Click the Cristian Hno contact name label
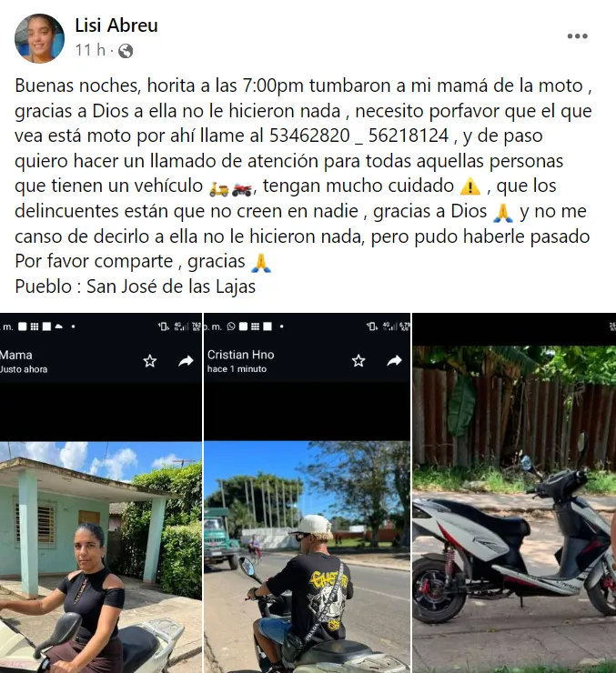 coord(240,355)
